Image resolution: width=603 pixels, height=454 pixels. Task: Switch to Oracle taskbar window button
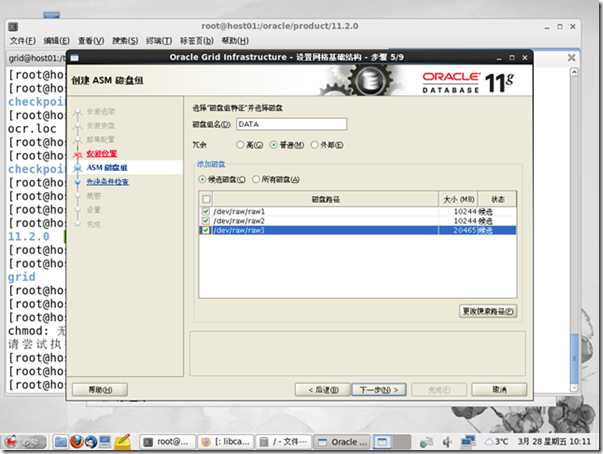342,442
